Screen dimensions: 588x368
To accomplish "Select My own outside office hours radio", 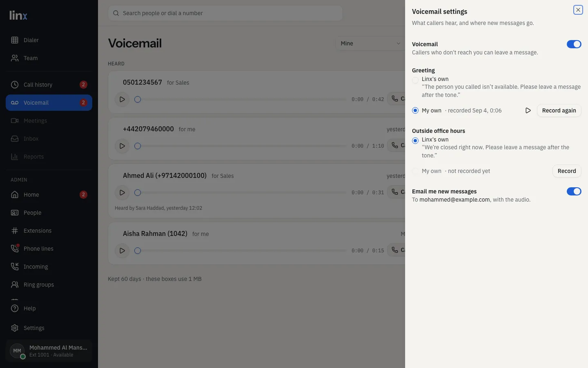I will pyautogui.click(x=415, y=171).
